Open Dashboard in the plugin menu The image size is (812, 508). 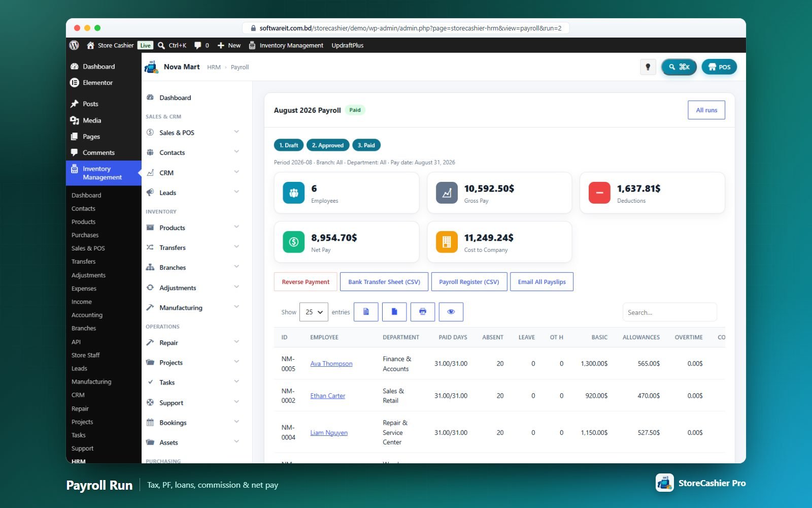pos(175,98)
